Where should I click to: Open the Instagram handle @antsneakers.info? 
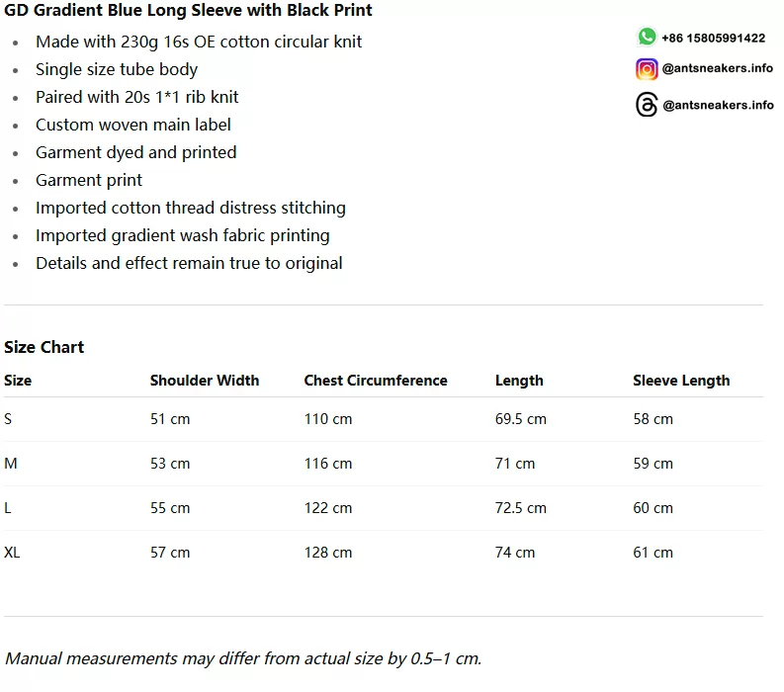pyautogui.click(x=717, y=68)
